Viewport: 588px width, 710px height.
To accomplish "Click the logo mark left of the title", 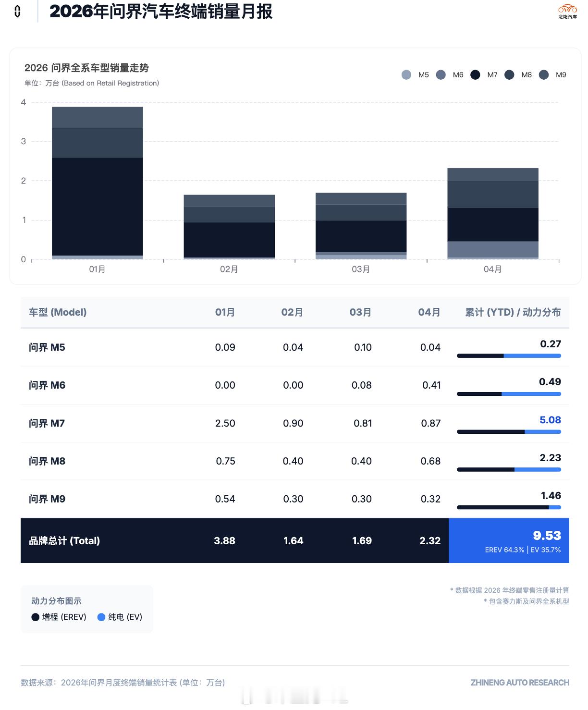I will tap(18, 11).
